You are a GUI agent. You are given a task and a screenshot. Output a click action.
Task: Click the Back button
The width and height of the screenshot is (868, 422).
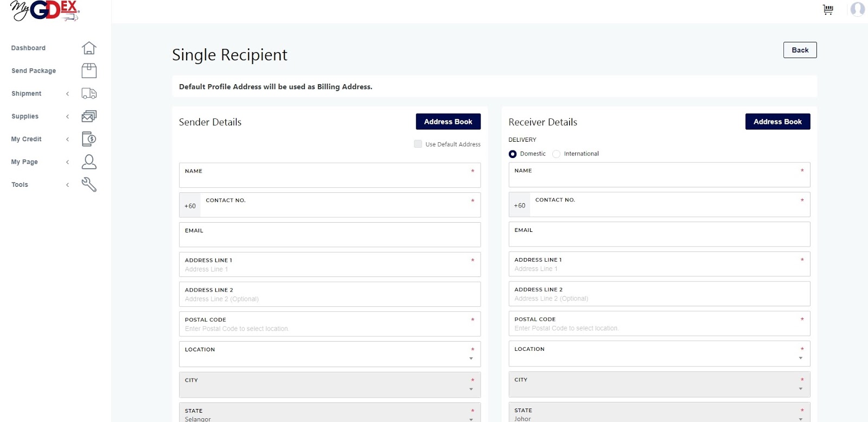click(x=800, y=50)
